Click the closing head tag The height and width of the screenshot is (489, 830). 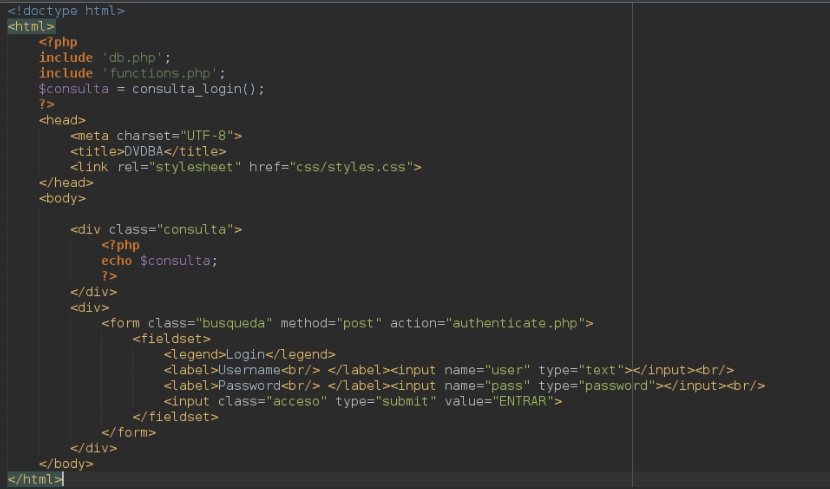66,183
